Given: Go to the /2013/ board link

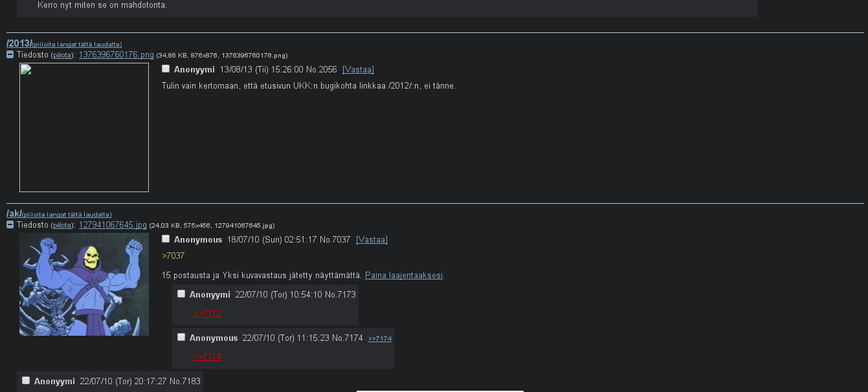Looking at the screenshot, I should click(19, 43).
